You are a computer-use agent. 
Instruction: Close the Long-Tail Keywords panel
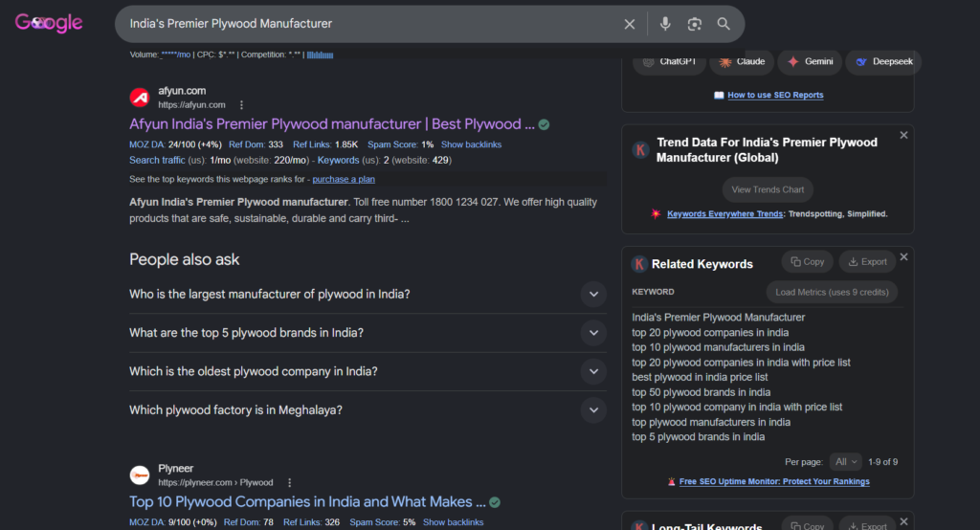(x=903, y=521)
